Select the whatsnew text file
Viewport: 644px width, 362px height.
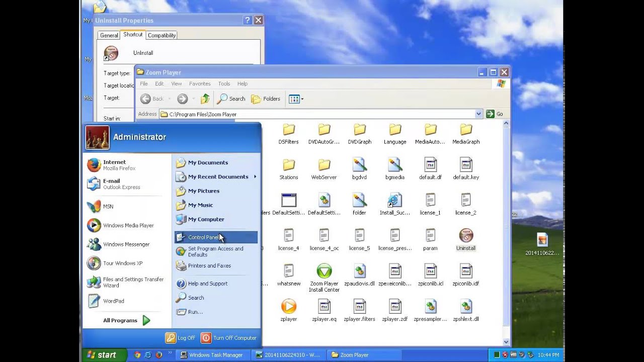289,276
